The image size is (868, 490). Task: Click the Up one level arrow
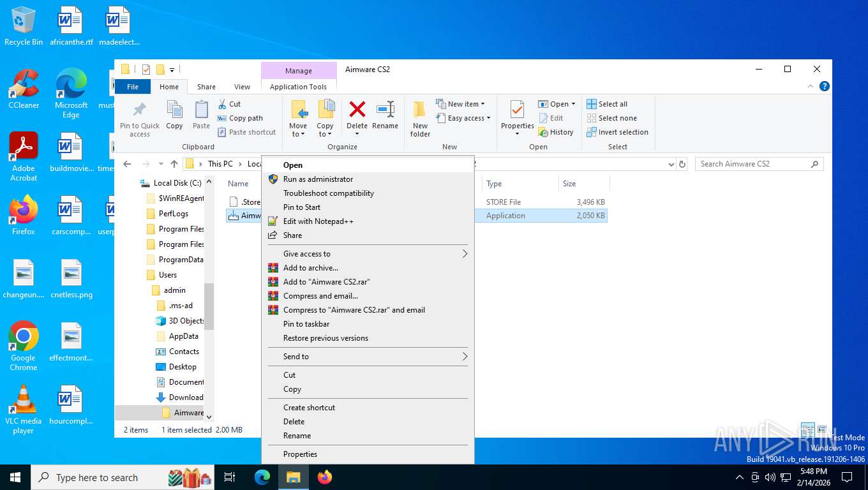(174, 164)
